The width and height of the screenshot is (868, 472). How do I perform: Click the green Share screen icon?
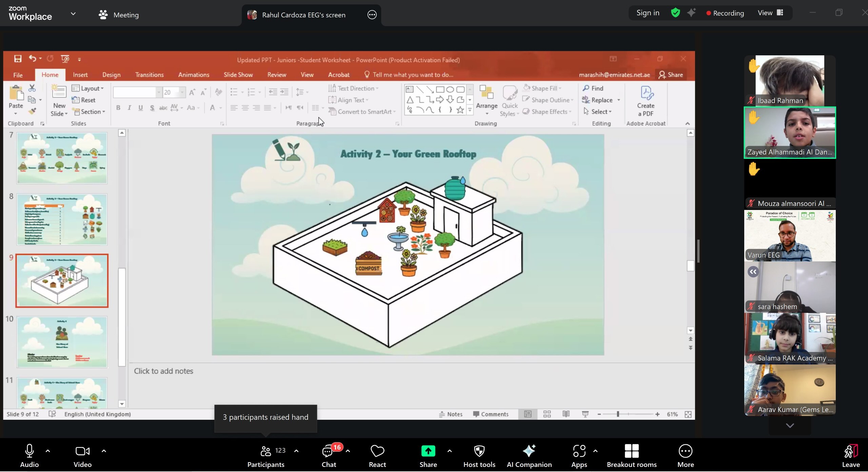(x=428, y=451)
